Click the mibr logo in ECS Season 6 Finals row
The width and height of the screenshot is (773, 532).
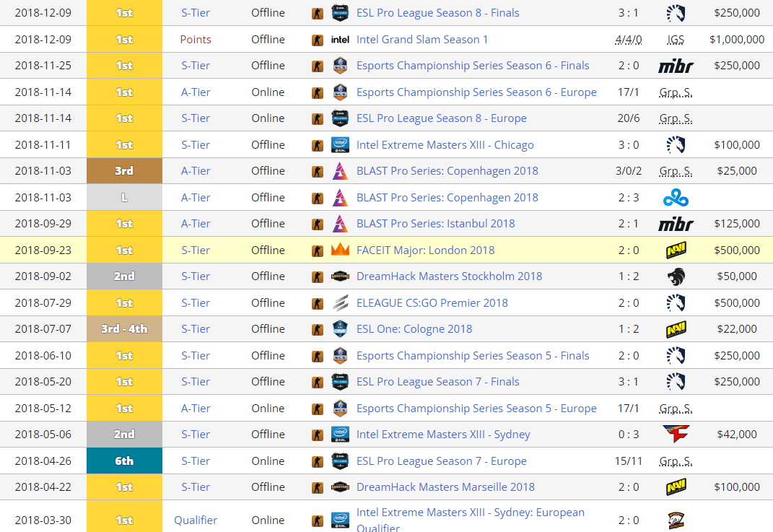coord(676,66)
